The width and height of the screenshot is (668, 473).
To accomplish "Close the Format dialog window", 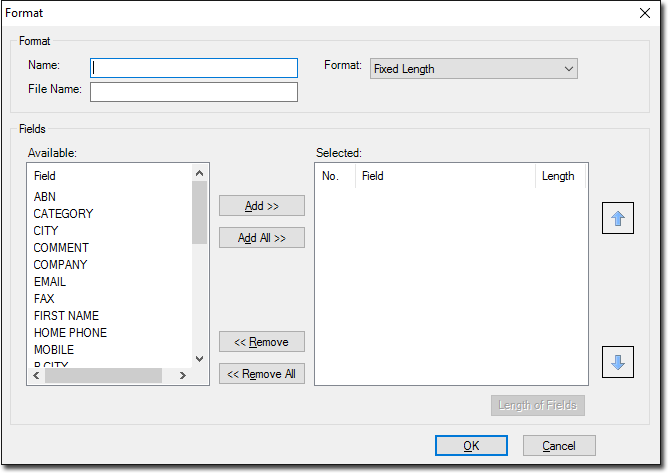I will coord(645,13).
